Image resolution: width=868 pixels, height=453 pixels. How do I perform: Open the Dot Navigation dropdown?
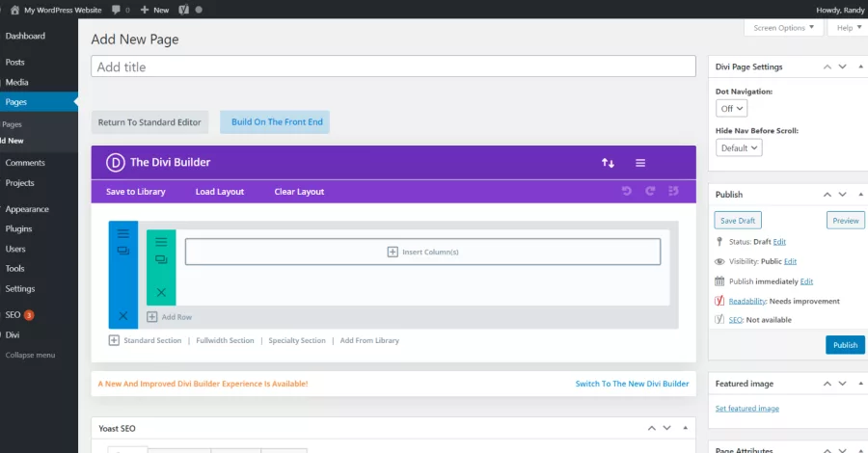(731, 108)
